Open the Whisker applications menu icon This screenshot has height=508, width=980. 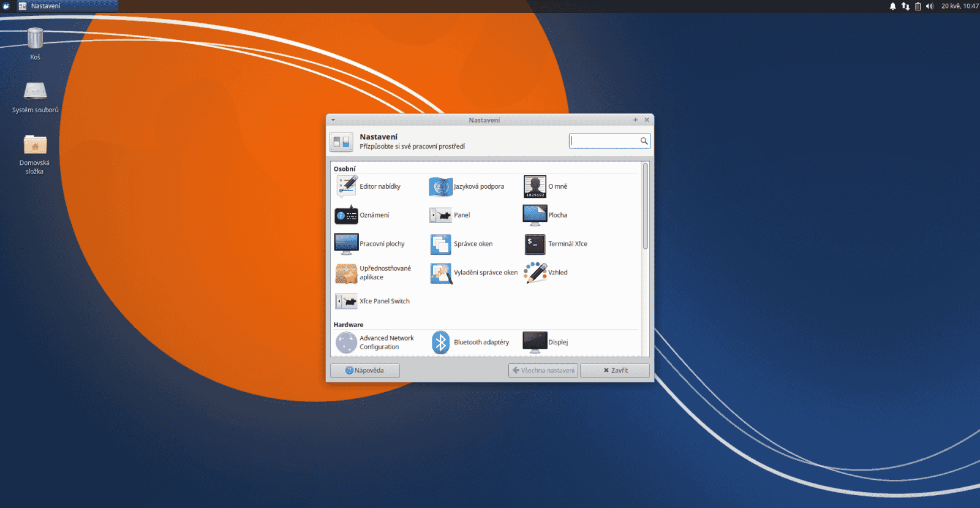coord(7,6)
